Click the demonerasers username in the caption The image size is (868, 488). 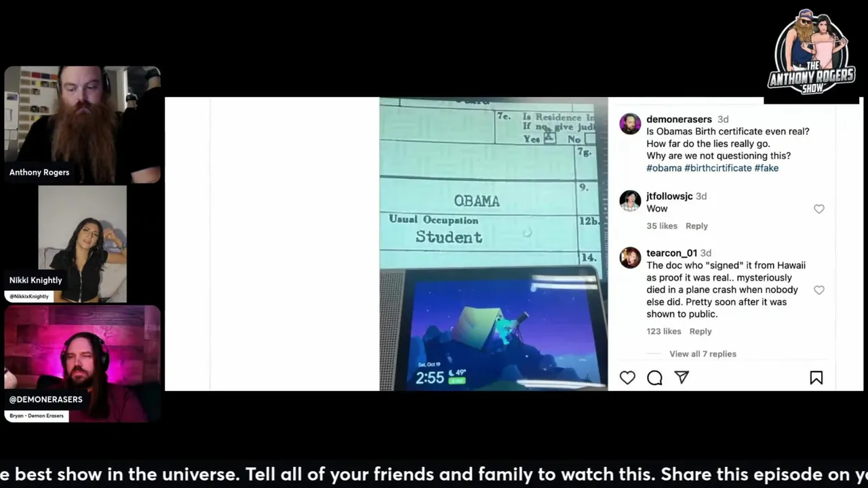point(679,119)
